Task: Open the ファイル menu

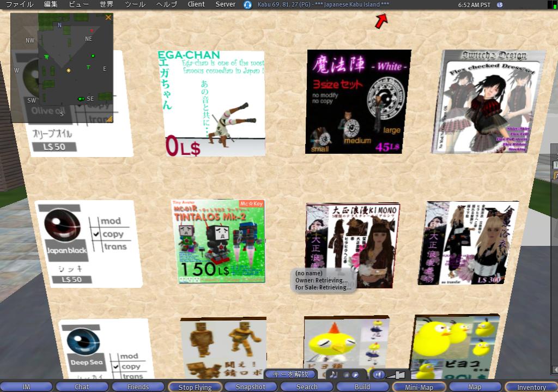Action: [x=20, y=4]
